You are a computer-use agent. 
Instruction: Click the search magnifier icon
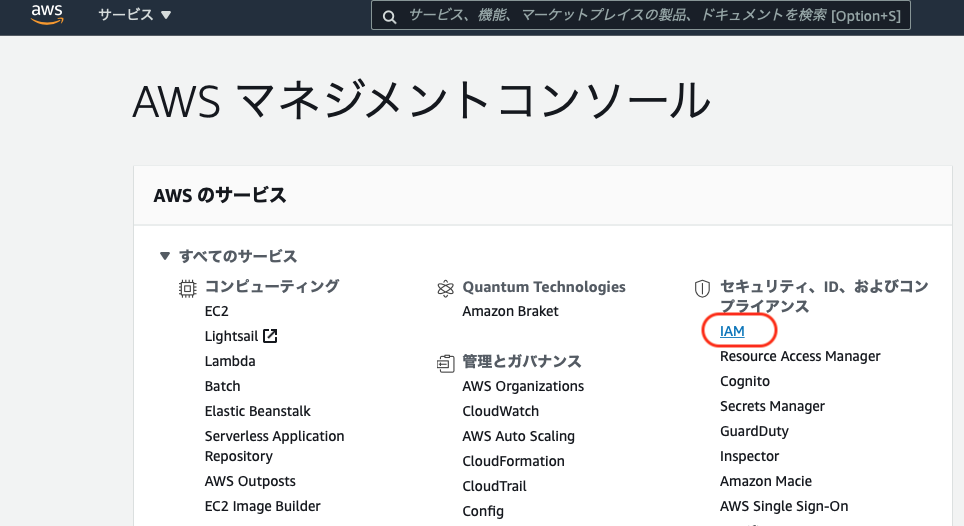click(389, 17)
